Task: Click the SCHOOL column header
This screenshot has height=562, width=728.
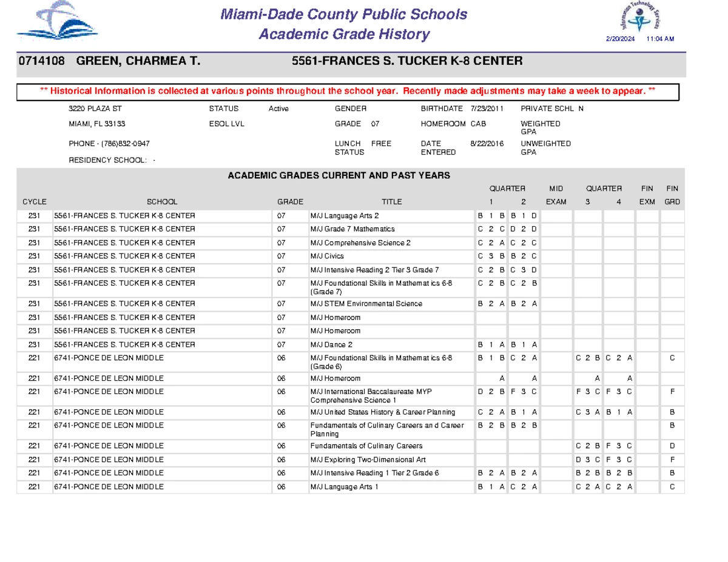Action: coord(162,202)
